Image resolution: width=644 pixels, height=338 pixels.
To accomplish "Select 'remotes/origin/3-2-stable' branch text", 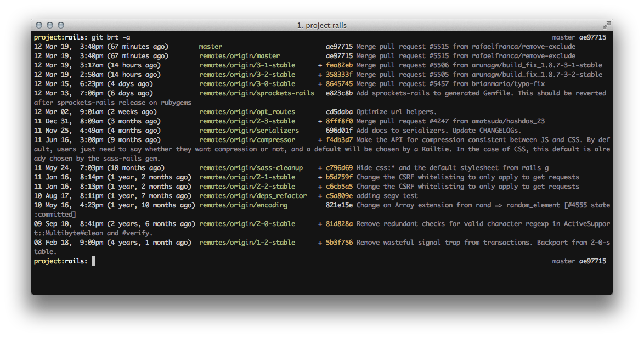I will click(x=247, y=75).
